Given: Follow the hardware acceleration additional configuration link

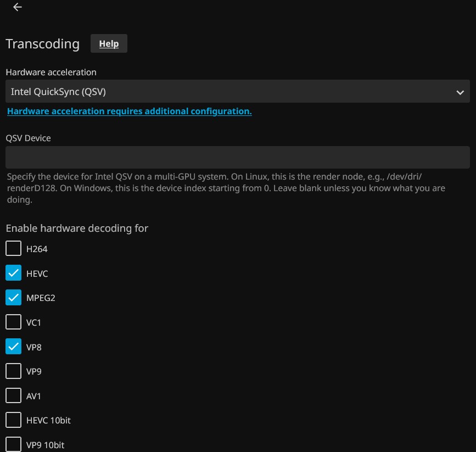Looking at the screenshot, I should pos(129,111).
